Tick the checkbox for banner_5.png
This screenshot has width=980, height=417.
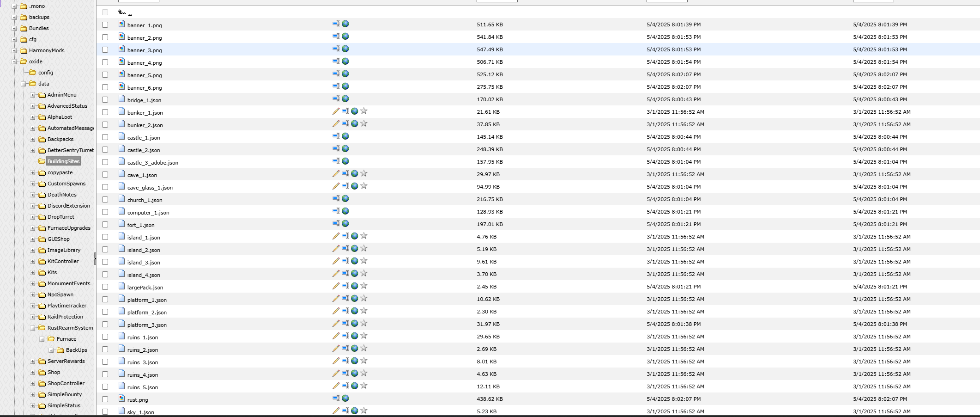click(x=105, y=74)
